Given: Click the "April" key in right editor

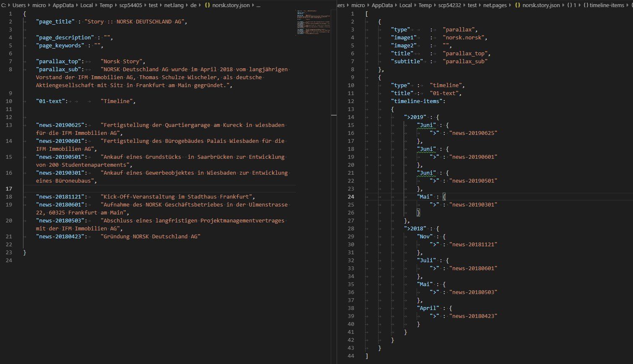Looking at the screenshot, I should point(428,308).
